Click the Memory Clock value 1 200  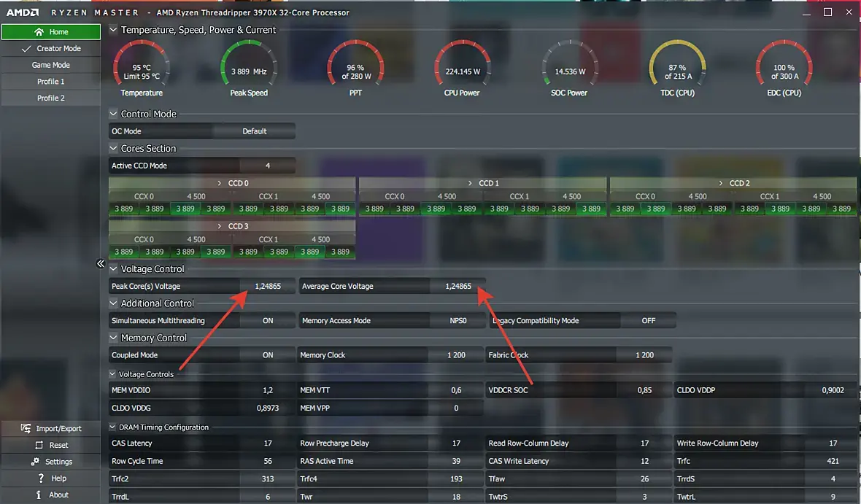pos(456,355)
